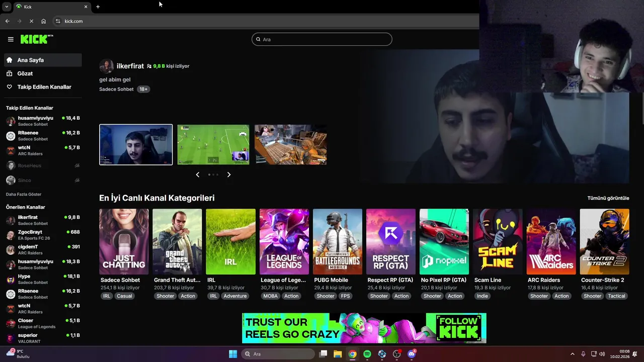Screen dimensions: 644x362
Task: Open the Scam Line category card
Action: 498,242
